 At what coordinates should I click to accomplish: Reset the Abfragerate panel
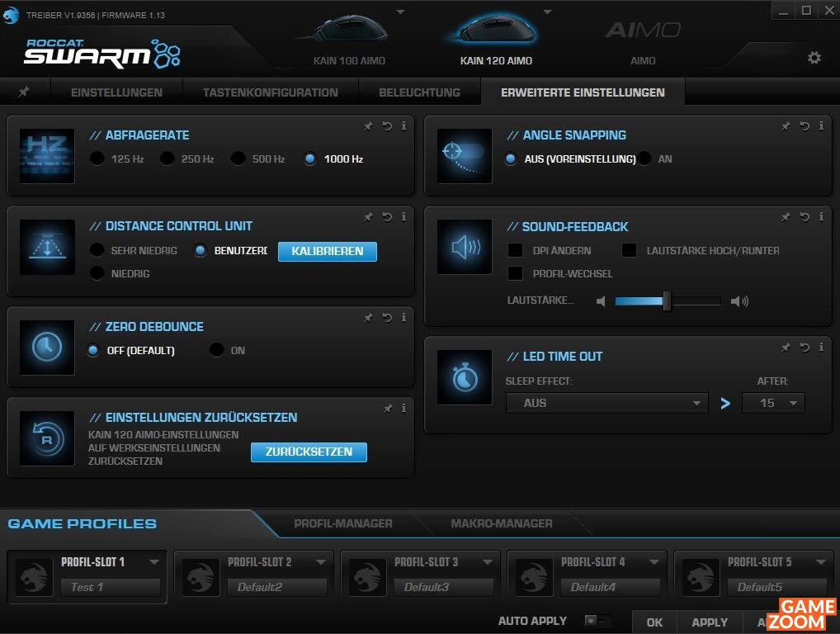pyautogui.click(x=387, y=126)
